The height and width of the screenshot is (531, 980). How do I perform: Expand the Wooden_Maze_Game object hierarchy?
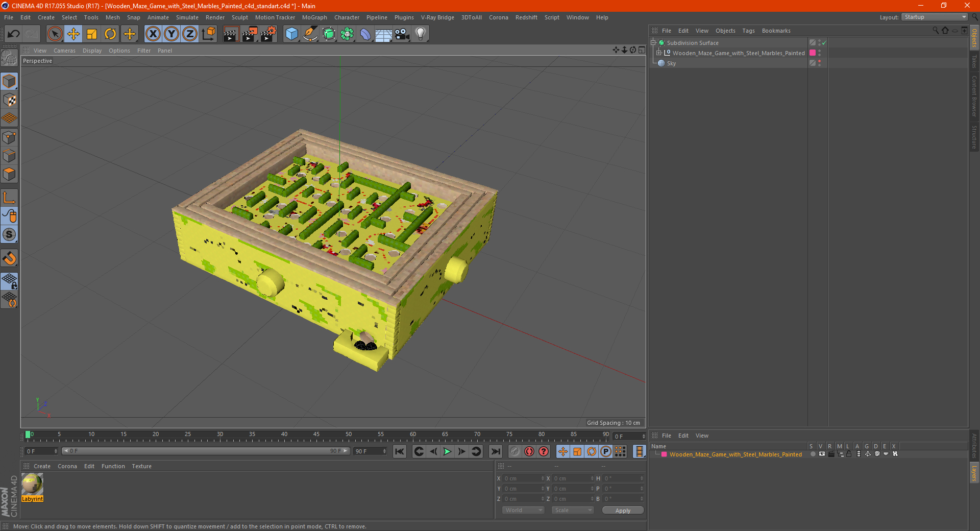tap(659, 53)
